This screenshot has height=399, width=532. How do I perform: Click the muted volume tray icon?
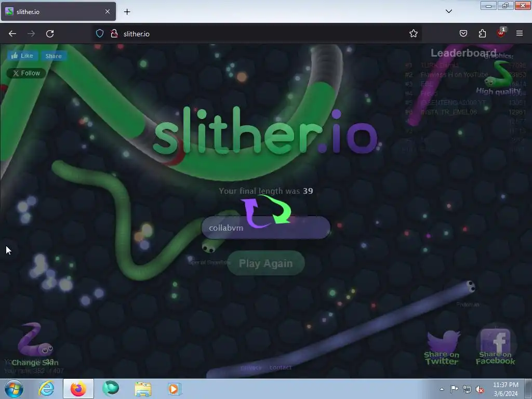(480, 390)
